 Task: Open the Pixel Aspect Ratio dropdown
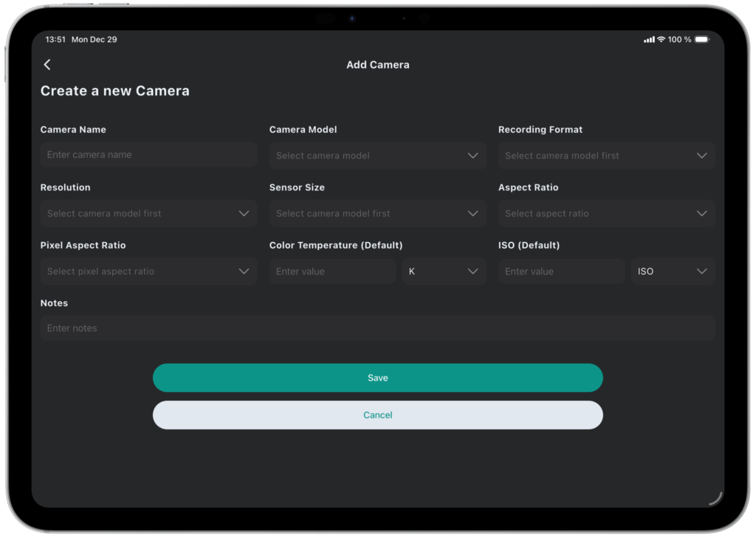click(148, 272)
